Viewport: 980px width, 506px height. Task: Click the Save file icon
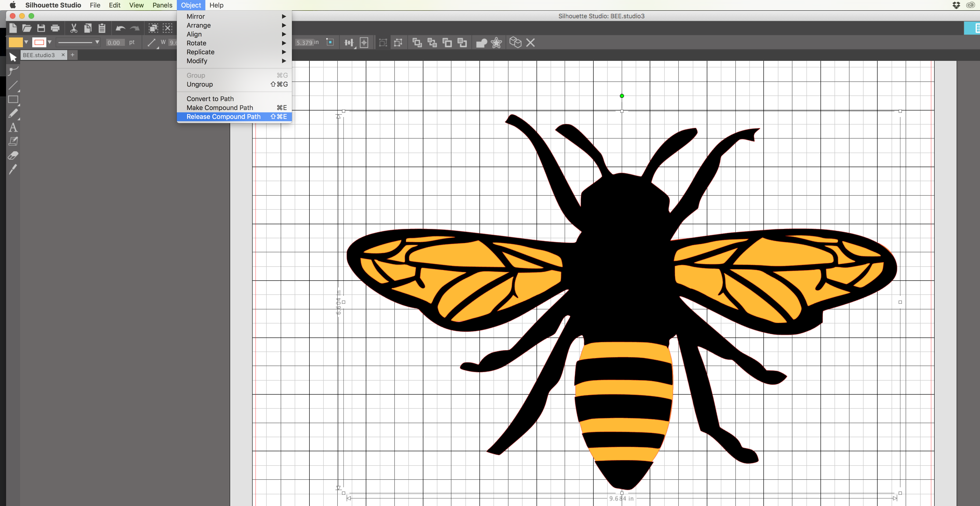(41, 28)
